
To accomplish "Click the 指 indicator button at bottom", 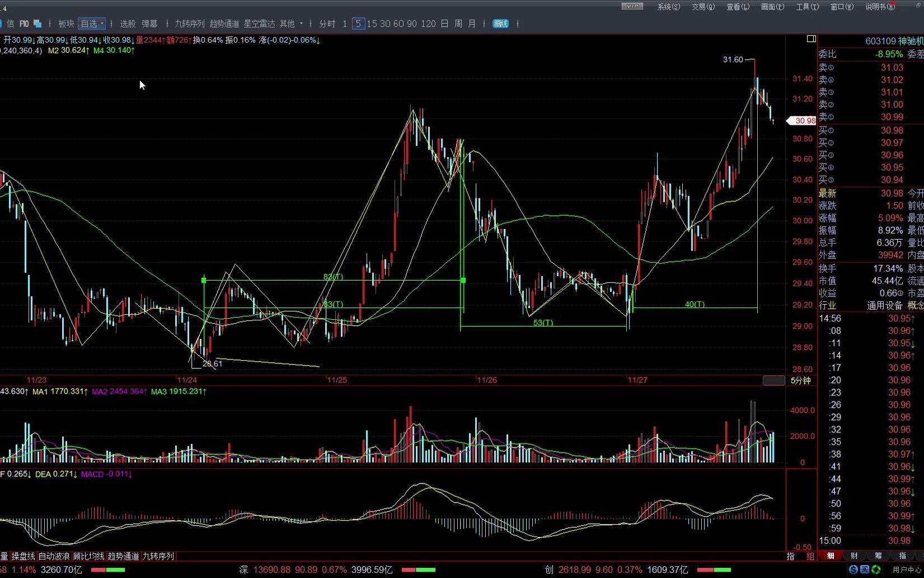I will 790,556.
